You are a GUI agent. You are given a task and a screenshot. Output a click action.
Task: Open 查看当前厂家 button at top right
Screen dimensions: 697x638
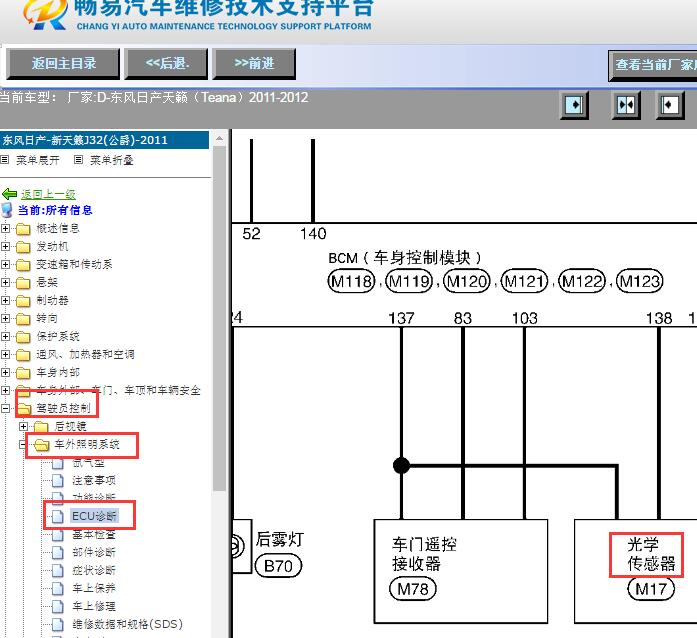pos(653,65)
